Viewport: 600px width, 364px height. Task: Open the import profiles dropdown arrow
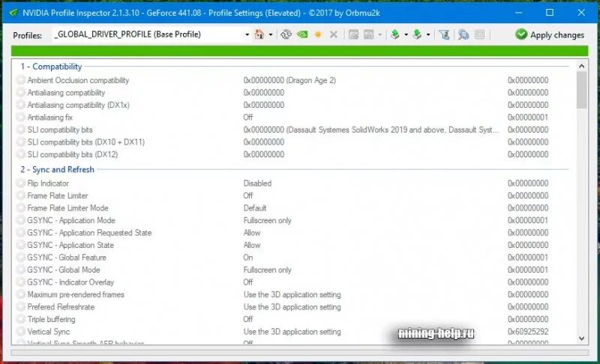[428, 34]
